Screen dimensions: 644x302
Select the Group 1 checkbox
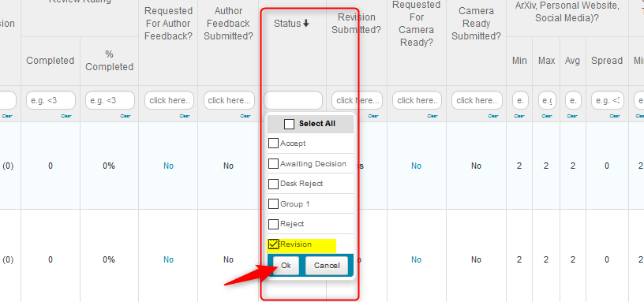273,204
